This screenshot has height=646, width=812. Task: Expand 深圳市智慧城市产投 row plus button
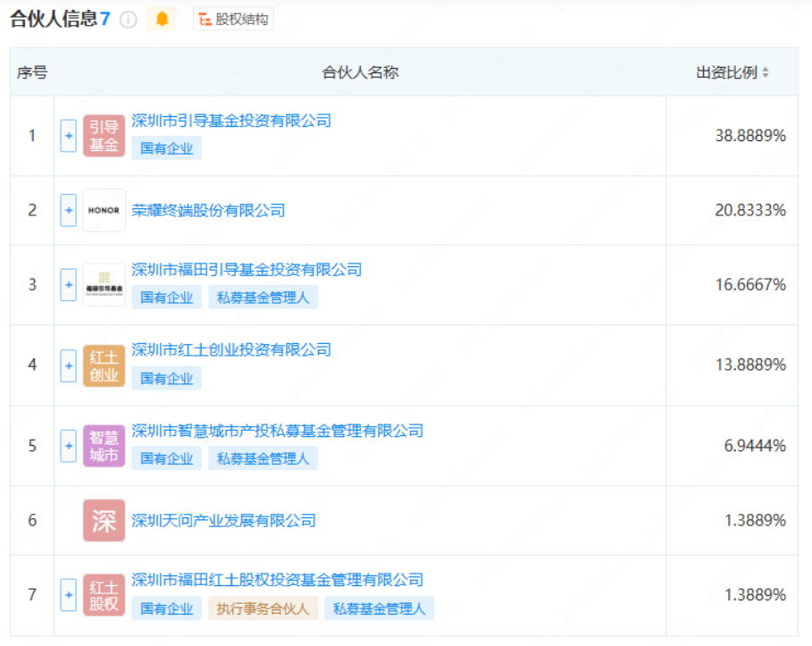coord(69,445)
